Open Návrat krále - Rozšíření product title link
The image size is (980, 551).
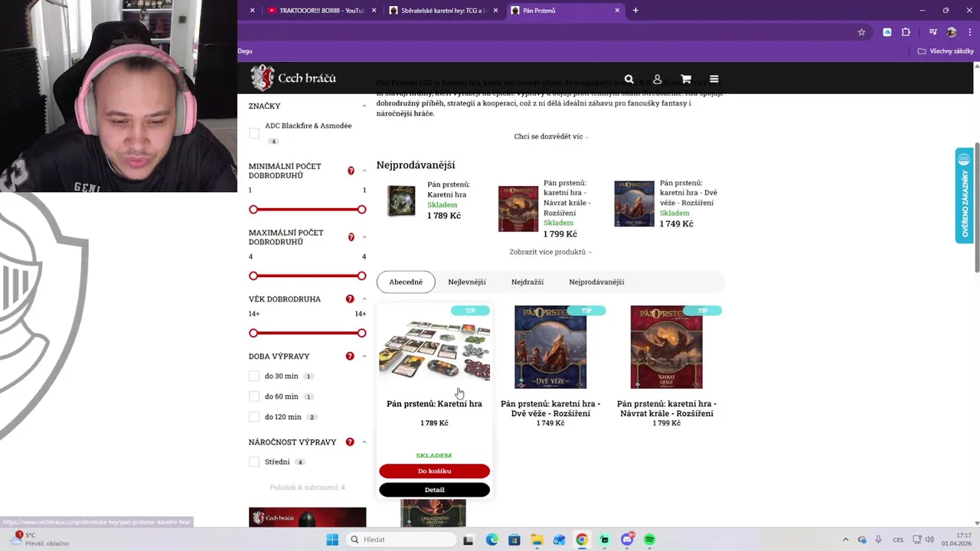pos(666,409)
